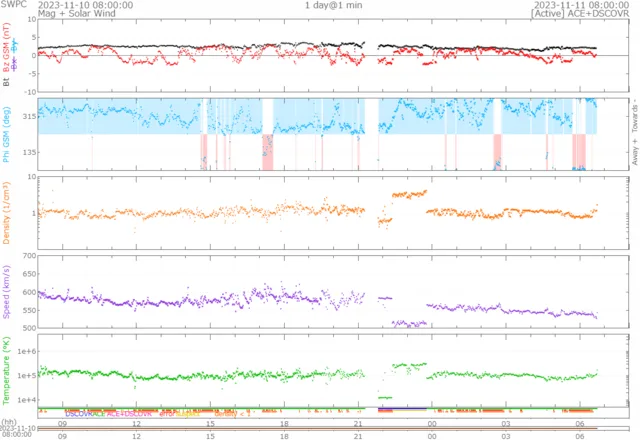Click the green 'Temperature (°K)' axis label
The image size is (640, 440).
point(7,370)
